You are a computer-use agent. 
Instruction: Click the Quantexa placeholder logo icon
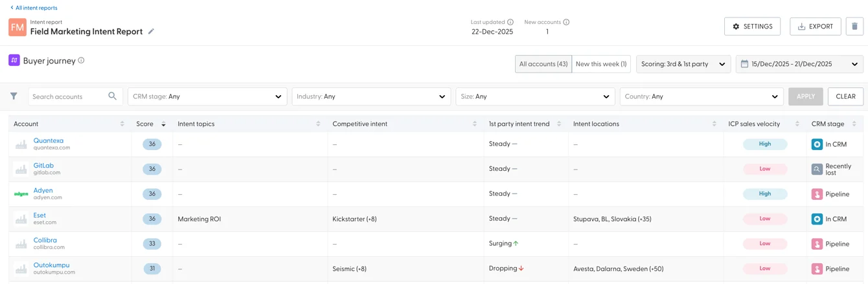point(21,144)
